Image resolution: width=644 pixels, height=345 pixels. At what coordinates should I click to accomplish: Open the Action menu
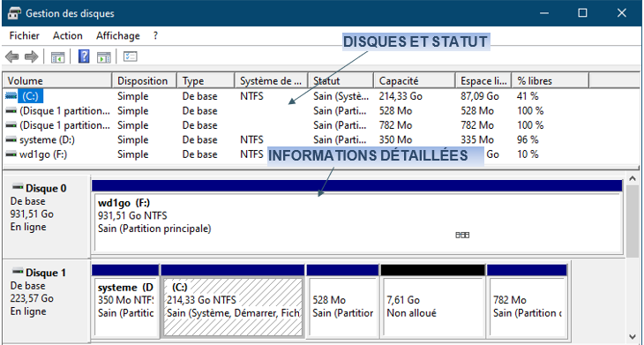[67, 35]
